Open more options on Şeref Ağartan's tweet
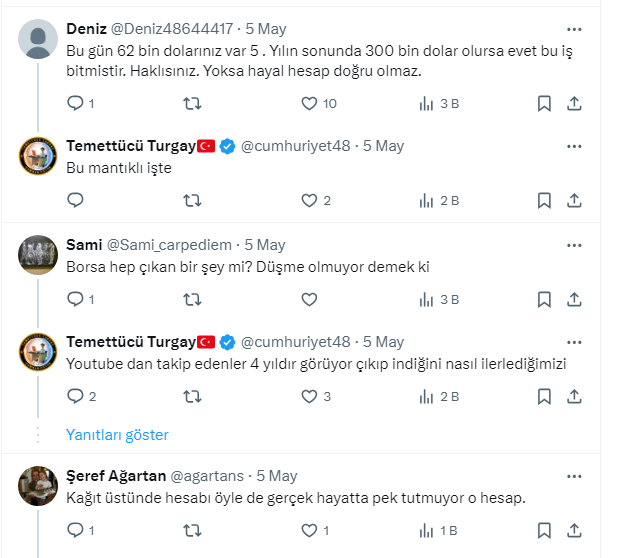Screen dimensions: 624x558 click(x=574, y=476)
